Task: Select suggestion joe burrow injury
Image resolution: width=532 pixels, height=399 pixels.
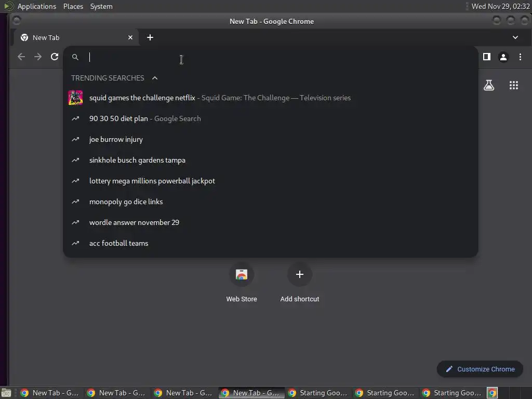Action: point(270,139)
